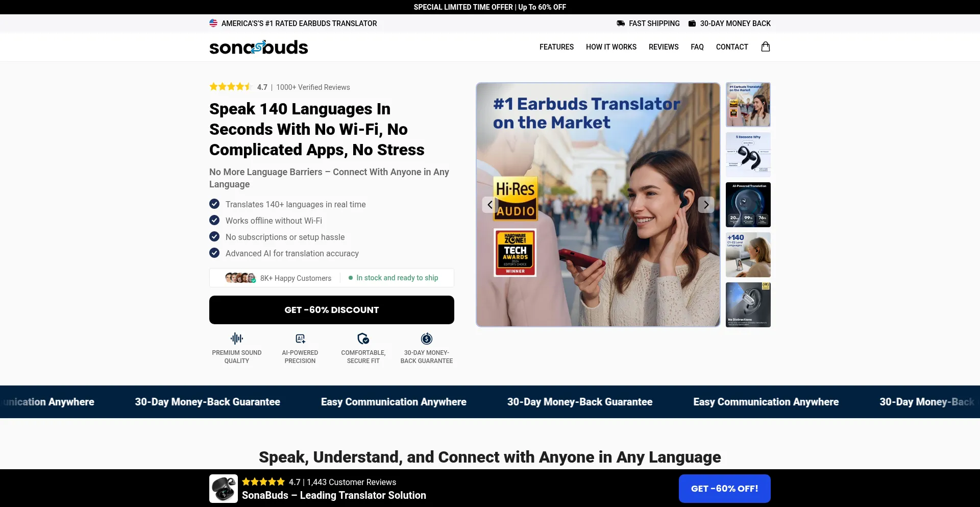This screenshot has height=507, width=980.
Task: Open the Reviews menu item
Action: pos(664,47)
